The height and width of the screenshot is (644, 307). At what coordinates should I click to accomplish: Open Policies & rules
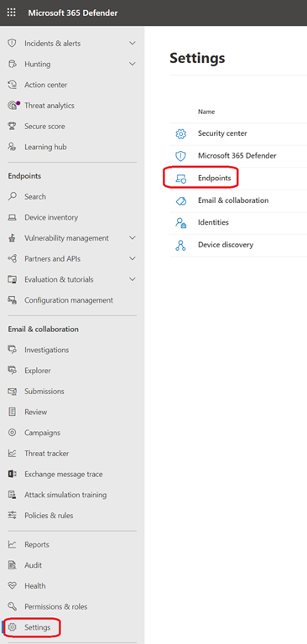pos(49,516)
